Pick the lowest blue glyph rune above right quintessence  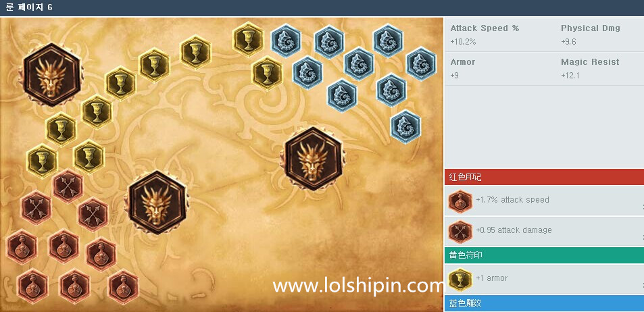click(x=405, y=127)
